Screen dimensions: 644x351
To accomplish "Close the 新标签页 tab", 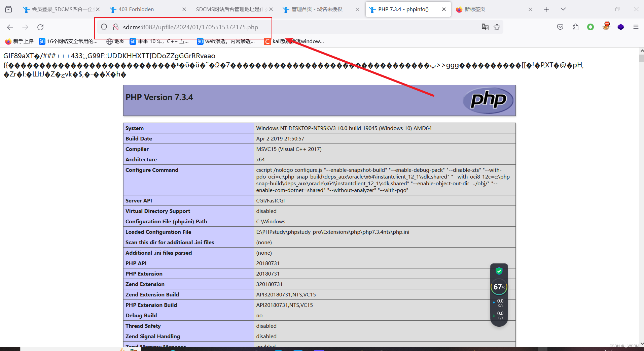I will [530, 9].
